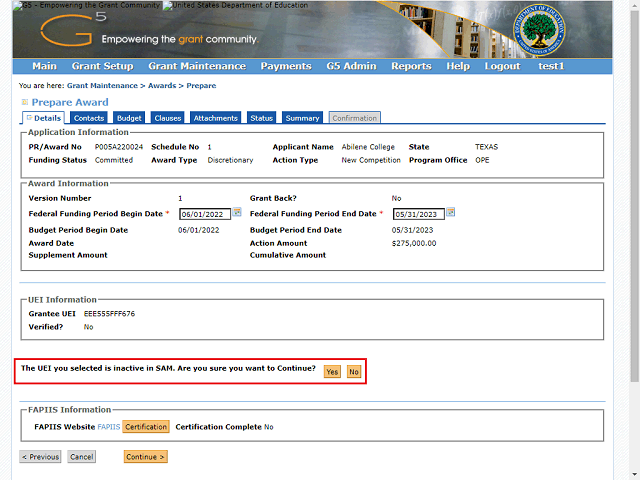Switch to the Status tab
Viewport: 640px width, 480px height.
pos(261,118)
